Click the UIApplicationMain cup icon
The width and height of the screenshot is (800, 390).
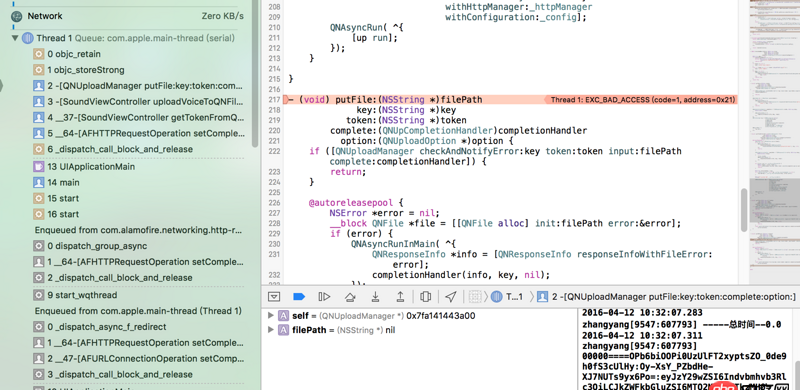[x=38, y=166]
